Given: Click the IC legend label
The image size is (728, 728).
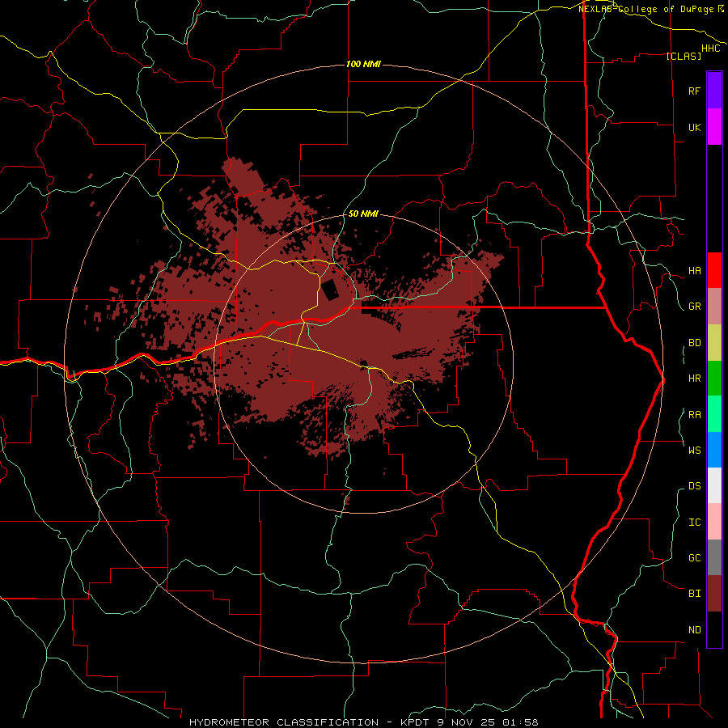Looking at the screenshot, I should (694, 523).
